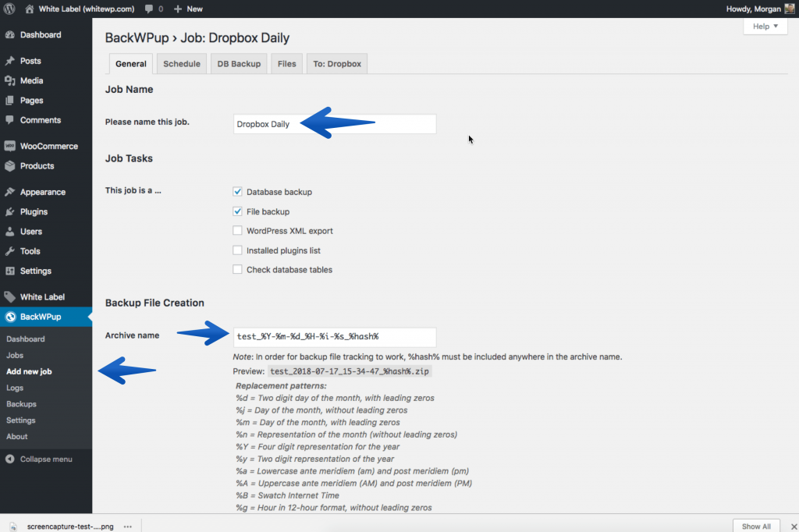799x532 pixels.
Task: Open the WooCommerce menu label
Action: (49, 146)
